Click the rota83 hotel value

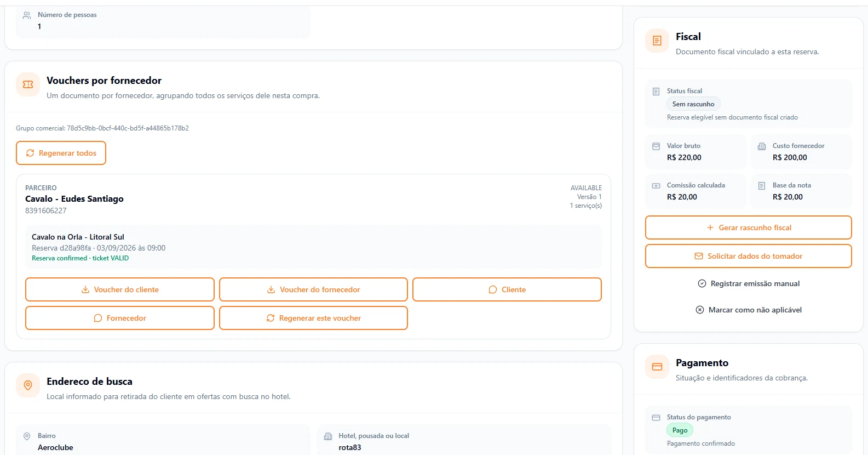[x=350, y=447]
